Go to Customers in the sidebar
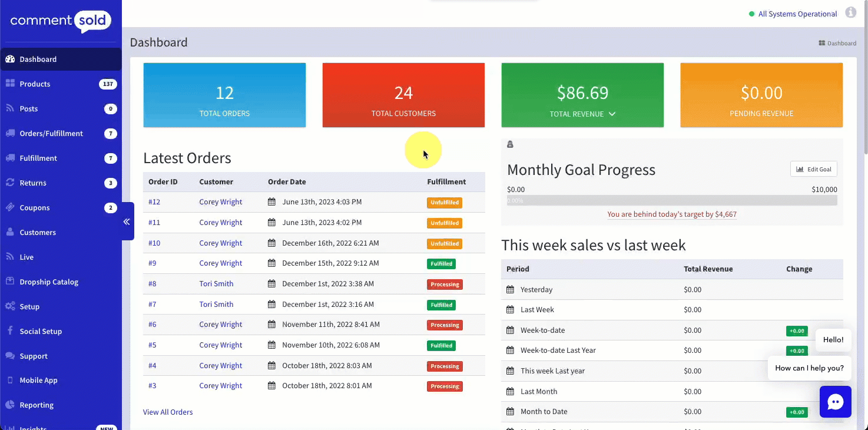This screenshot has height=430, width=868. (38, 232)
